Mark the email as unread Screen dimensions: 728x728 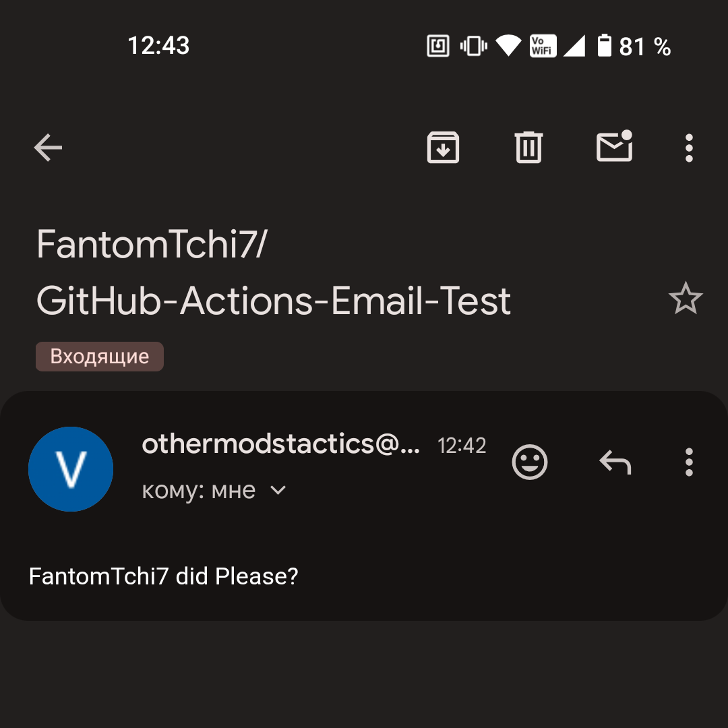tap(614, 147)
